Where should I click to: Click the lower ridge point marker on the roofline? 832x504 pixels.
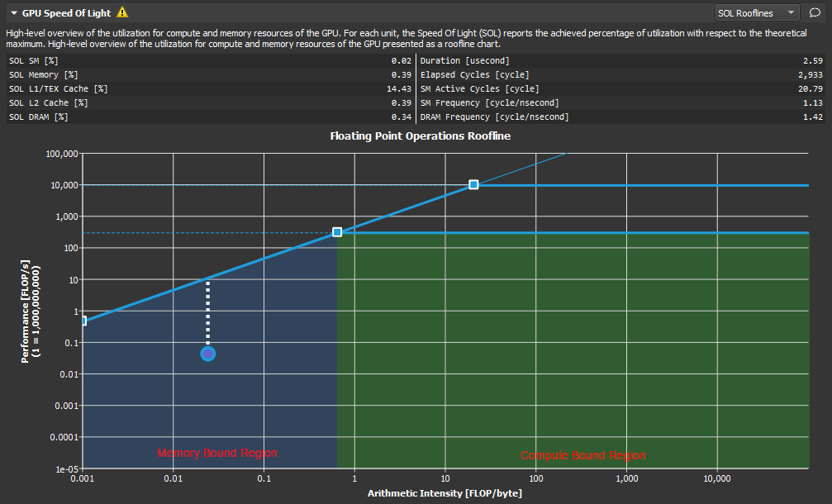tap(335, 232)
